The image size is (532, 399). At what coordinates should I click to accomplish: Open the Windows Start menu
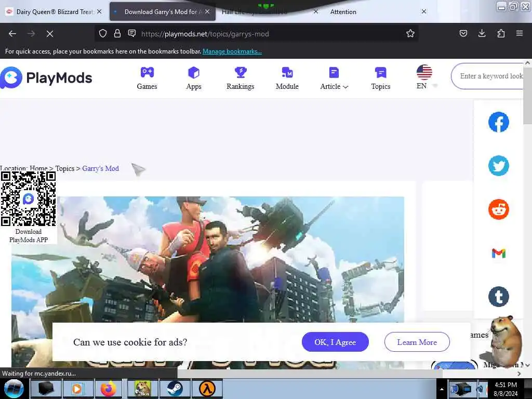coord(14,389)
